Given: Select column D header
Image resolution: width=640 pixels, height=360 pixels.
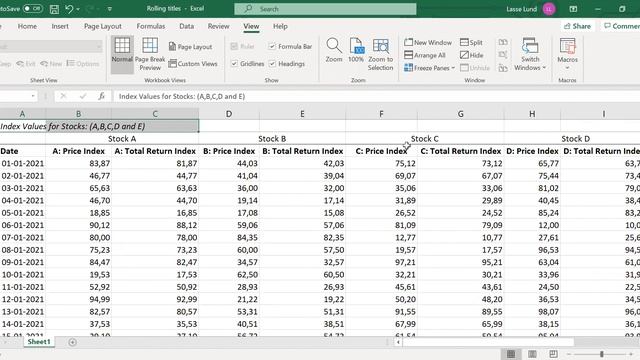Looking at the screenshot, I should point(229,114).
